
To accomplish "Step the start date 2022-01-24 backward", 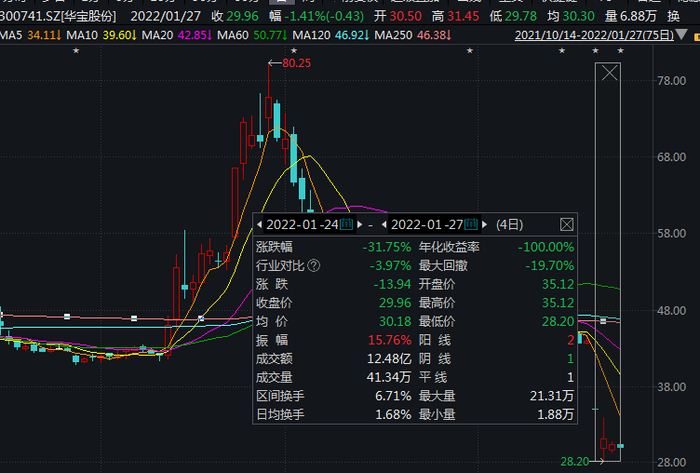I will click(x=259, y=224).
